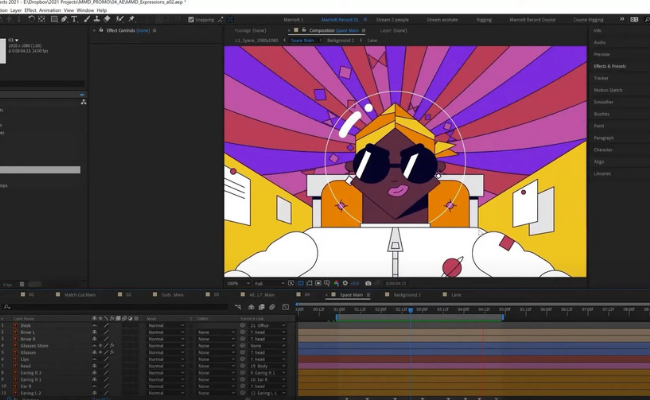Open Parent dropdown showing 21. Office
Screen dimensions: 650x400
pyautogui.click(x=267, y=326)
